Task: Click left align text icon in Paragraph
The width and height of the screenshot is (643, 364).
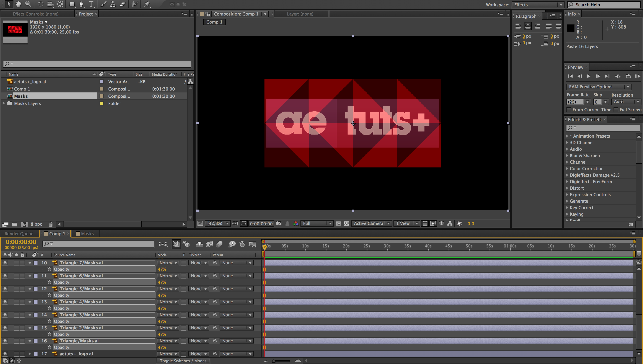Action: (x=518, y=26)
